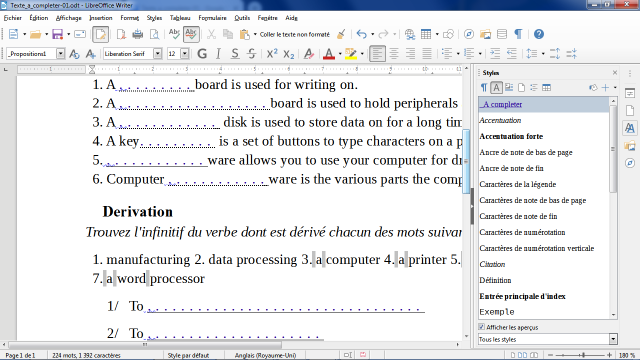
Task: Click the Export as PDF icon
Action: coord(121,34)
